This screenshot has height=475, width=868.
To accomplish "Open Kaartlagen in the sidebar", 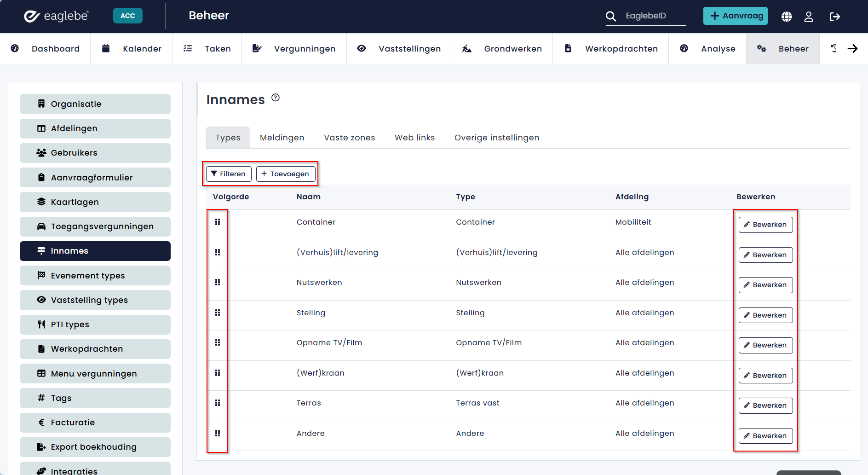I will coord(95,202).
